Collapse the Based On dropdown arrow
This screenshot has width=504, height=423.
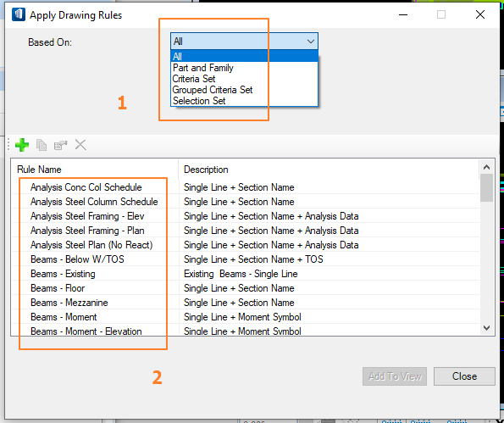point(311,42)
